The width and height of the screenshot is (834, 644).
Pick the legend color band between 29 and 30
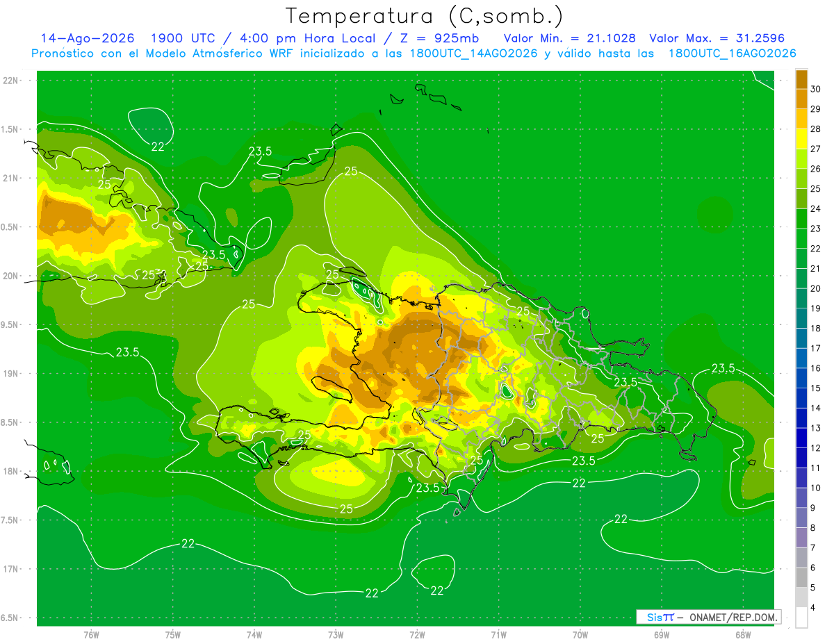(x=801, y=99)
